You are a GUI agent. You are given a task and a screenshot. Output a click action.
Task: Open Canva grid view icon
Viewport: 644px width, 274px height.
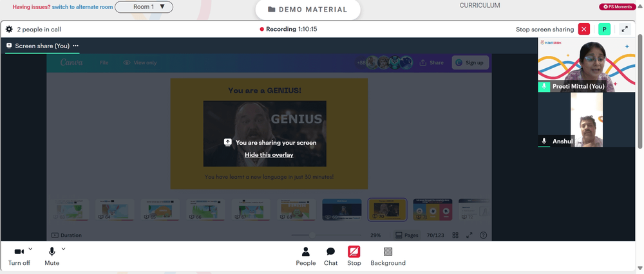[x=455, y=235]
